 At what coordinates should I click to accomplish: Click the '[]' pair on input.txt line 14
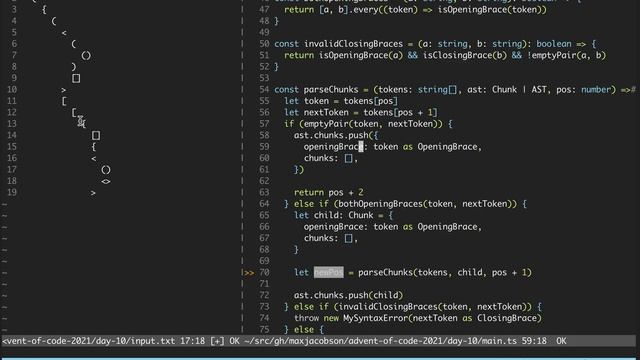[x=96, y=136]
